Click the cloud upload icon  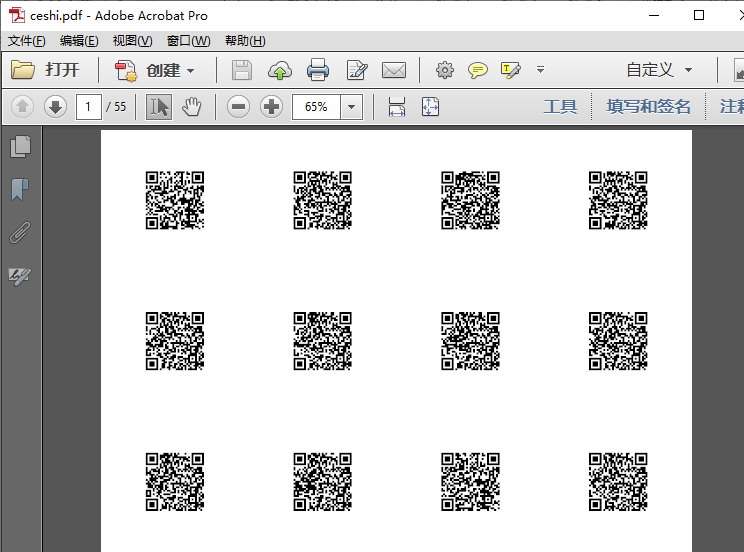click(280, 70)
